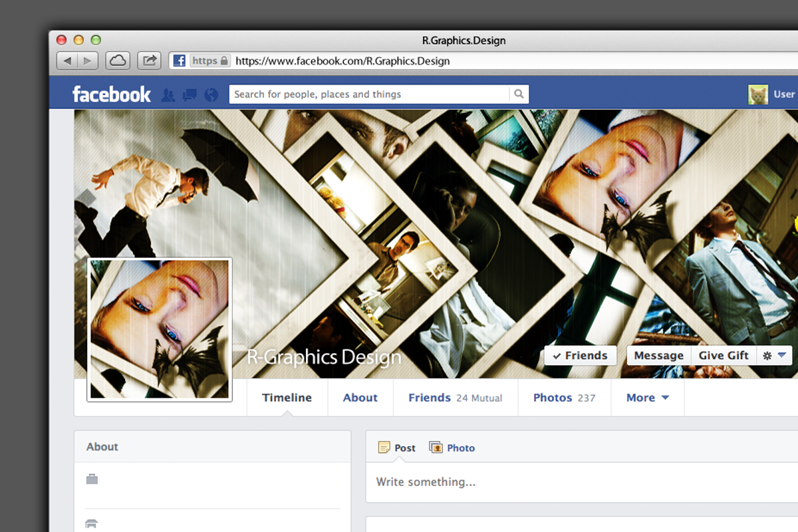
Task: Click the Facebook logo in the blue bar
Action: [x=112, y=94]
